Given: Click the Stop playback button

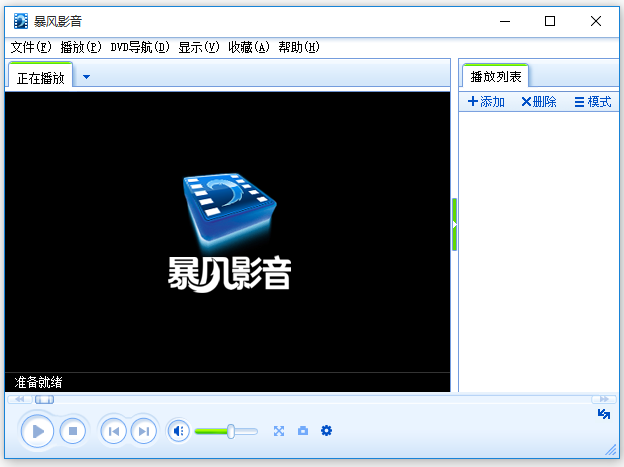Looking at the screenshot, I should click(72, 431).
